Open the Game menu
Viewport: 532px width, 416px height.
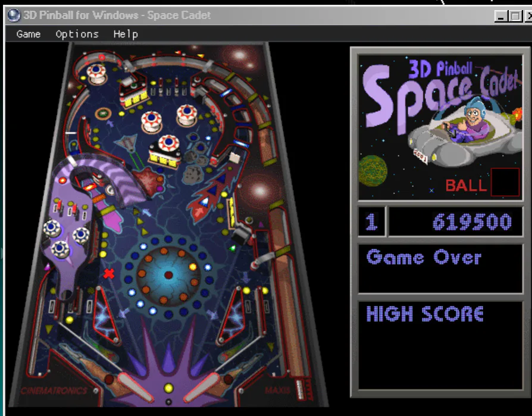coord(29,35)
